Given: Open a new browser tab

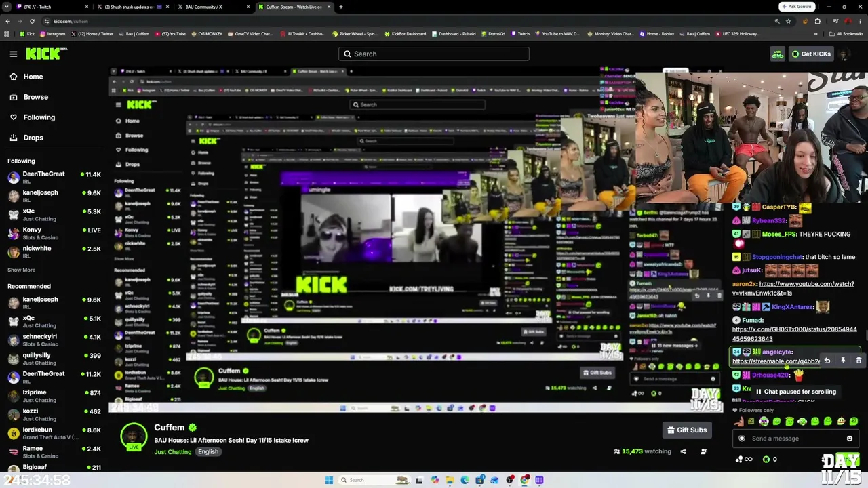Looking at the screenshot, I should click(x=340, y=7).
